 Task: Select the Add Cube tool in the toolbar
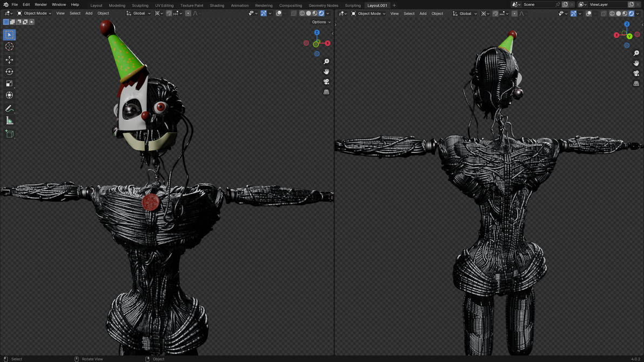[x=9, y=134]
